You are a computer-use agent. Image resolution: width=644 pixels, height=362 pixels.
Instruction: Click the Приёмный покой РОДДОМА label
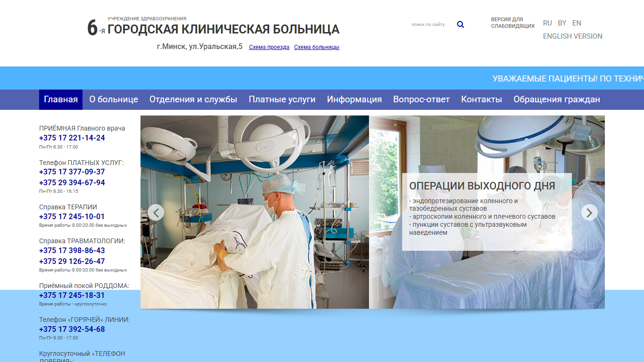[x=84, y=286]
